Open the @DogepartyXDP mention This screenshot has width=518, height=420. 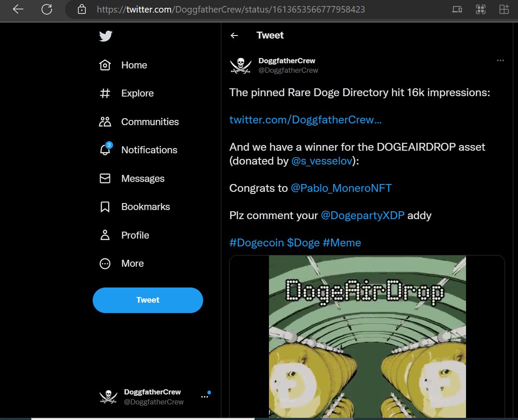[363, 216]
